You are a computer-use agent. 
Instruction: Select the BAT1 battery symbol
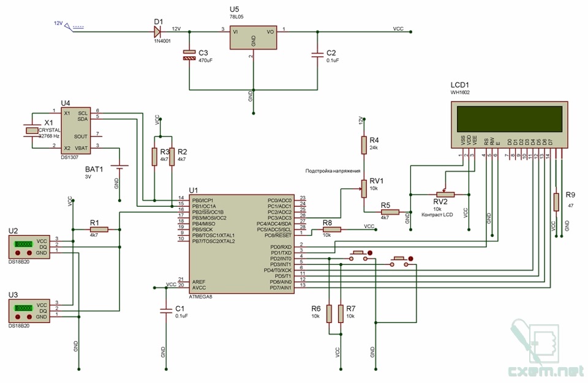(x=119, y=168)
